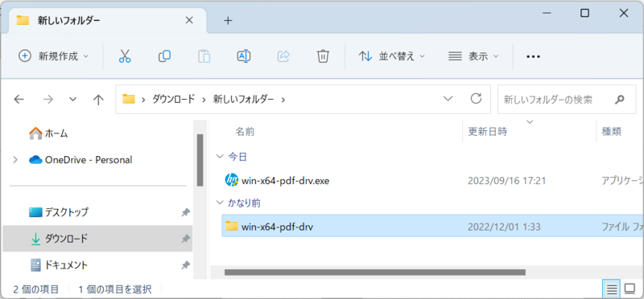Click the Paste clipboard icon
Screen dimensions: 644x299
(x=204, y=56)
